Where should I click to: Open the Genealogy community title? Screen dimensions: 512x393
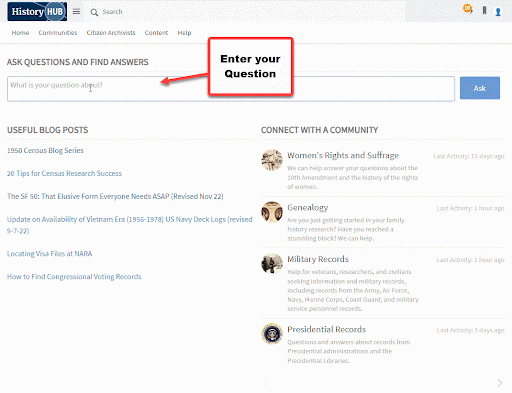click(x=308, y=208)
